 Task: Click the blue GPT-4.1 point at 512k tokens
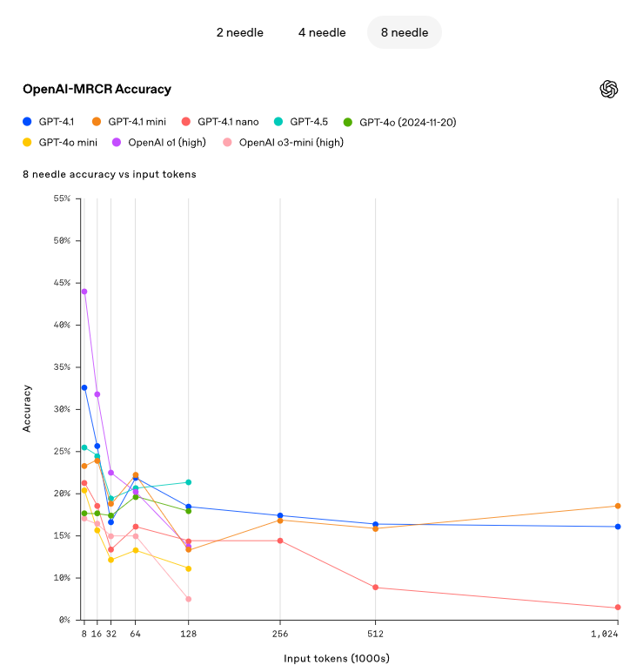click(x=376, y=524)
